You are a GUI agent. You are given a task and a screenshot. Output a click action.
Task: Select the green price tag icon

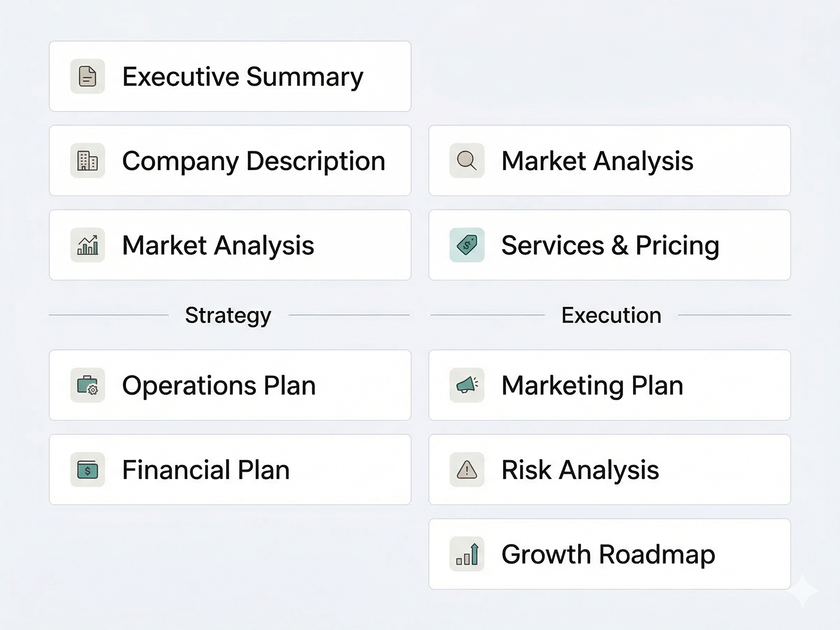(467, 245)
